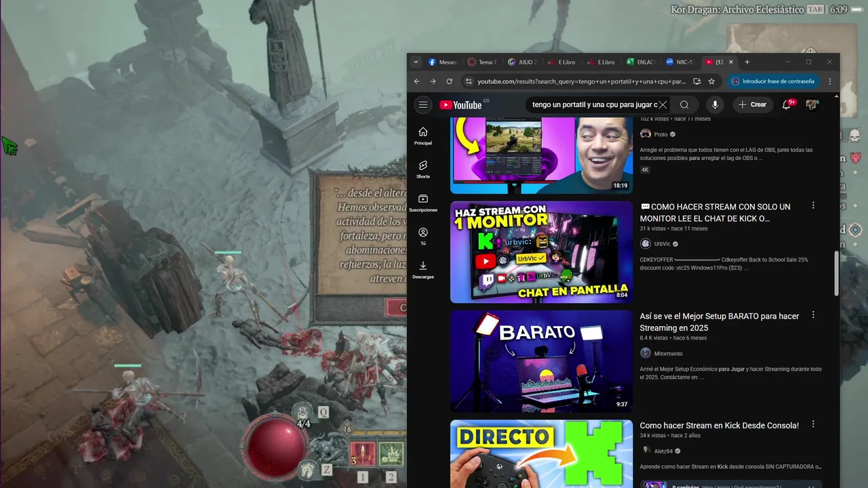Play the HAZ STREAM CON 1 MONITOR thumbnail
This screenshot has width=868, height=488.
coord(541,252)
